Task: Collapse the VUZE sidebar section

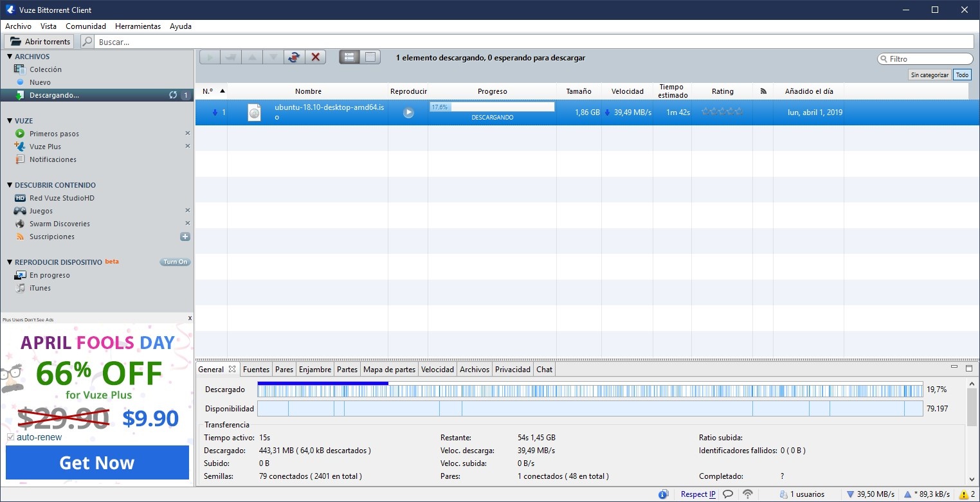Action: (x=10, y=121)
